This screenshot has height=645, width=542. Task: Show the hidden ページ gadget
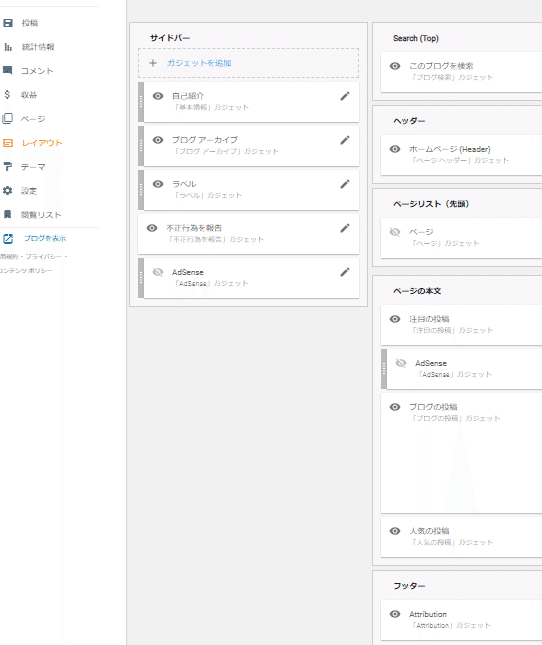coord(395,232)
